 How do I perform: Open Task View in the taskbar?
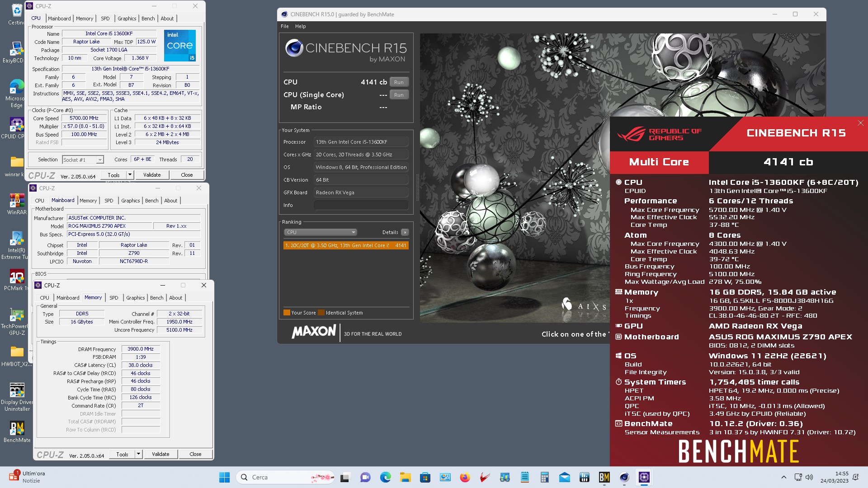point(345,477)
